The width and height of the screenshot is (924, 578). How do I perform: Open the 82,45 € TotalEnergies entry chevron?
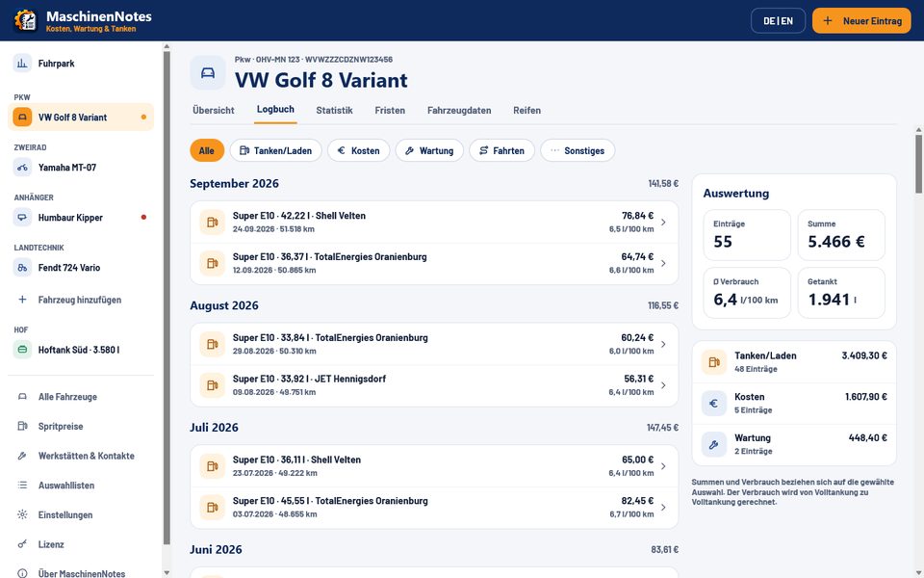tap(663, 508)
